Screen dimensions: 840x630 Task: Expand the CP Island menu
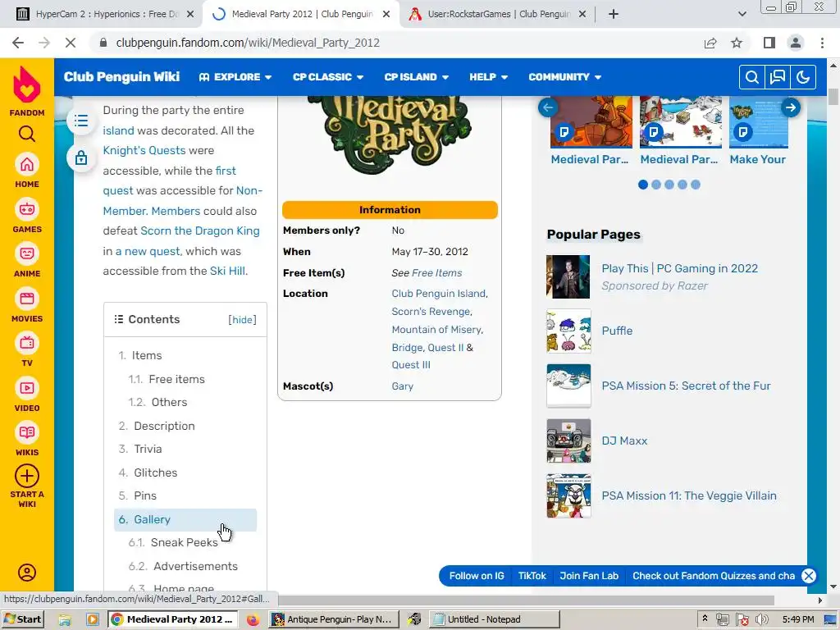(x=416, y=77)
